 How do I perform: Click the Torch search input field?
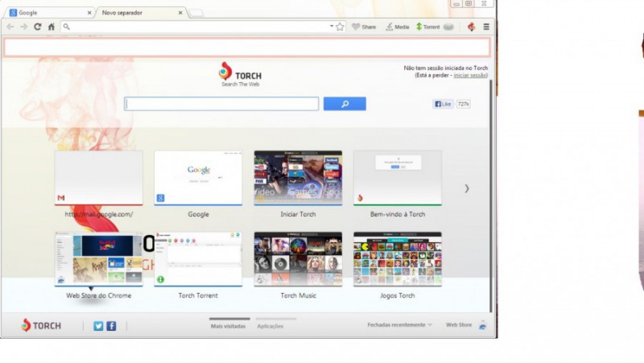click(222, 104)
